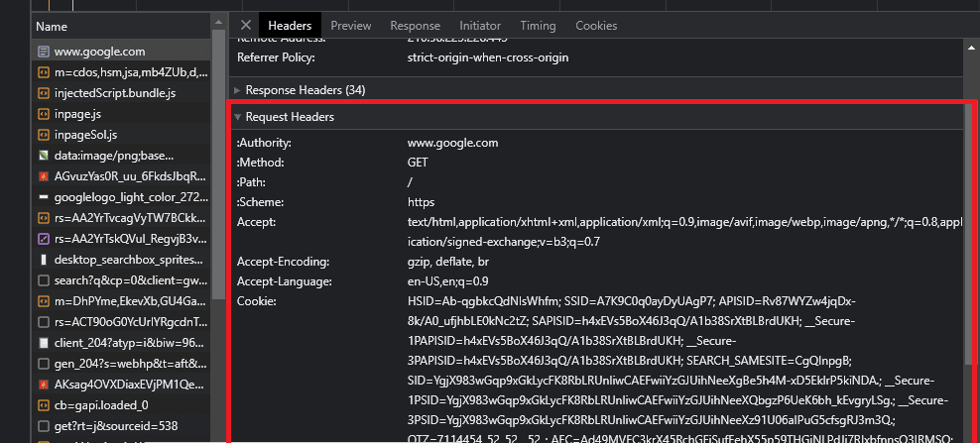Click the file icon for get?rt=j&sourceid

tap(43, 426)
